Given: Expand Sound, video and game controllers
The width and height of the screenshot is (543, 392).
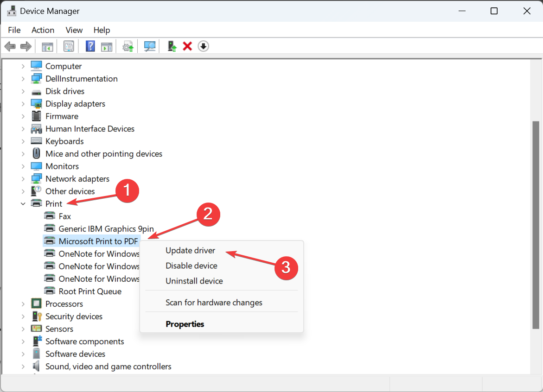Looking at the screenshot, I should pyautogui.click(x=23, y=367).
